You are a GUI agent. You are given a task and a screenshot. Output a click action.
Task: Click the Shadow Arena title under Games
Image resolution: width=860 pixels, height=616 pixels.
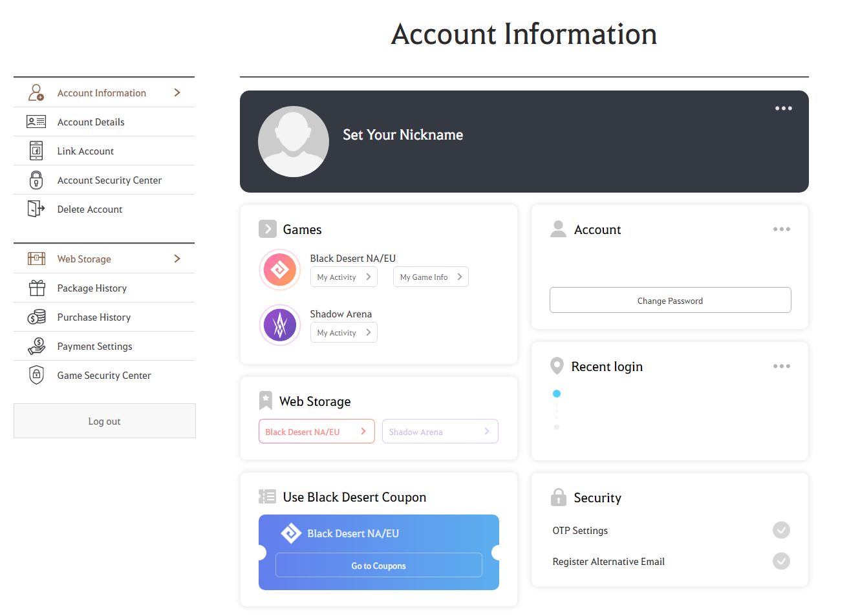[x=341, y=313]
